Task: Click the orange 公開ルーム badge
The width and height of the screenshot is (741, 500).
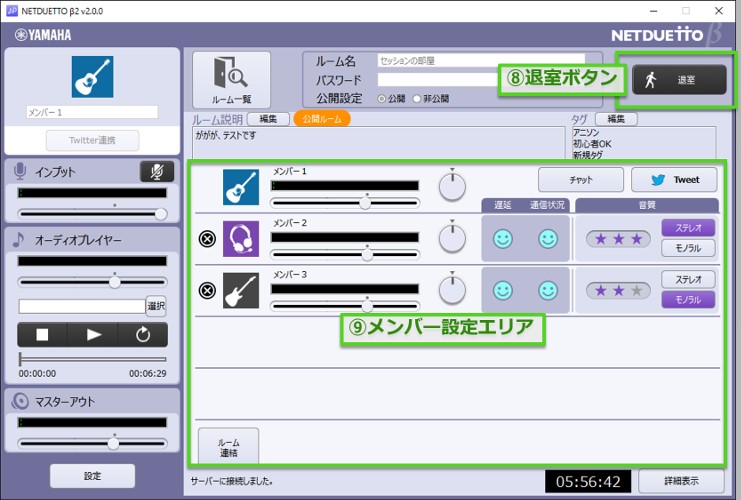Action: [x=322, y=119]
